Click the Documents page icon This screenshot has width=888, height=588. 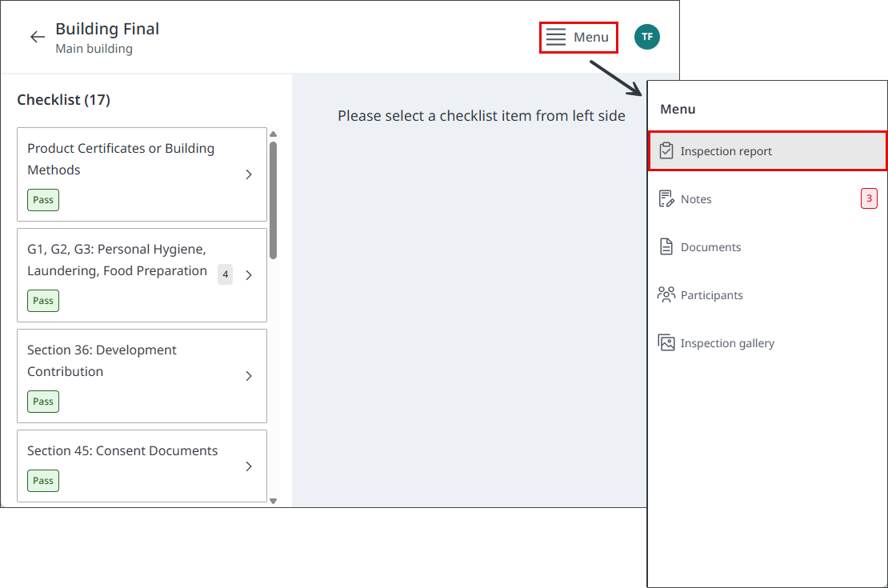click(x=666, y=247)
